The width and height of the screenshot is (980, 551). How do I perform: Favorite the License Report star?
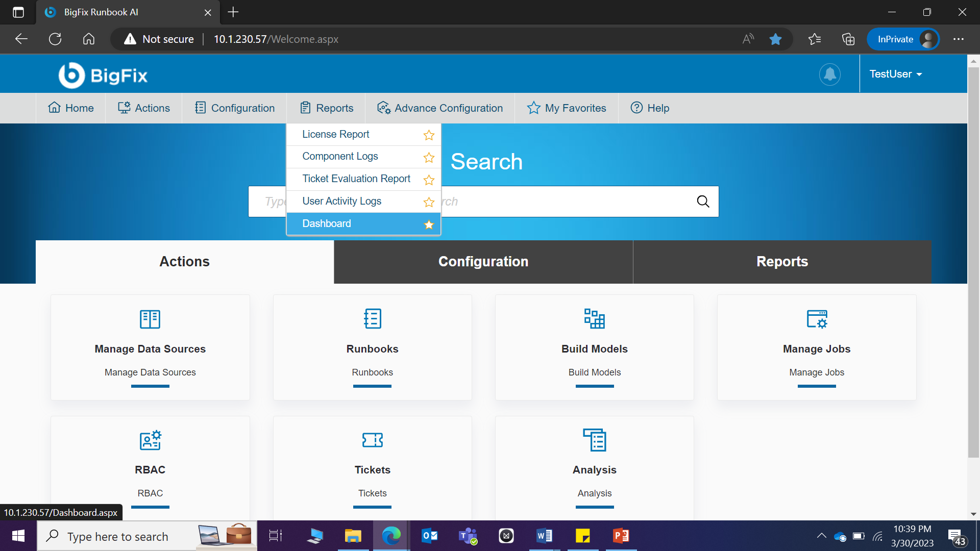point(429,135)
